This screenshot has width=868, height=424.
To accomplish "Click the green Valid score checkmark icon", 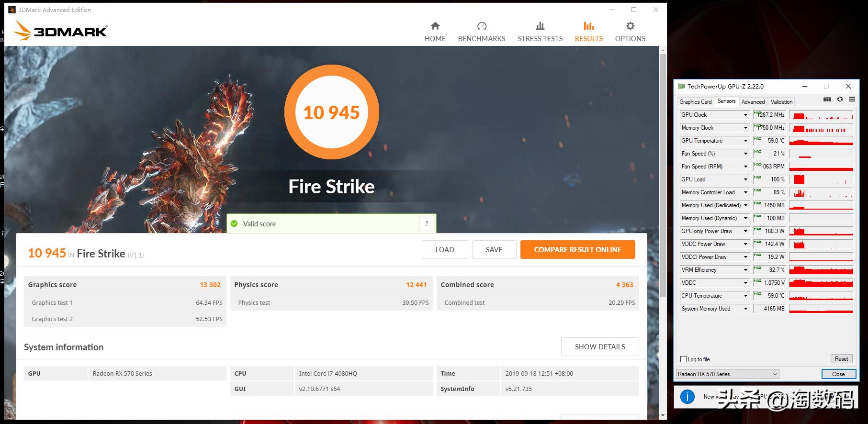I will pos(234,223).
